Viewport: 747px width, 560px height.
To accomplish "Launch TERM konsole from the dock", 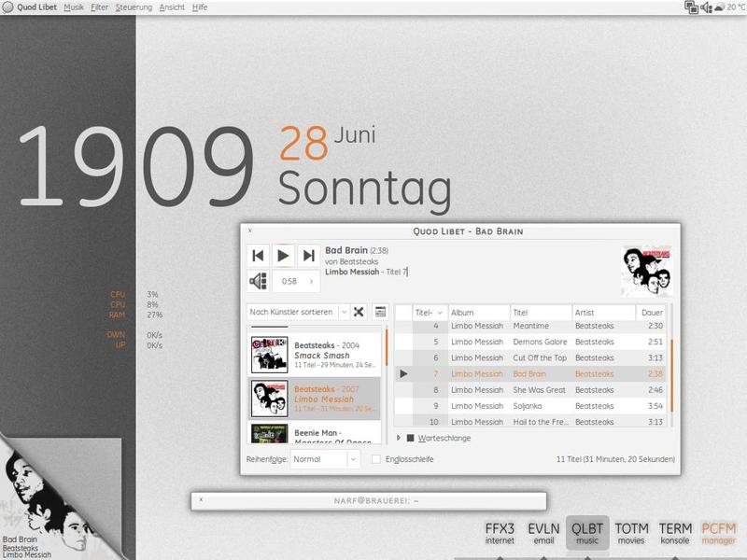I will pos(675,533).
